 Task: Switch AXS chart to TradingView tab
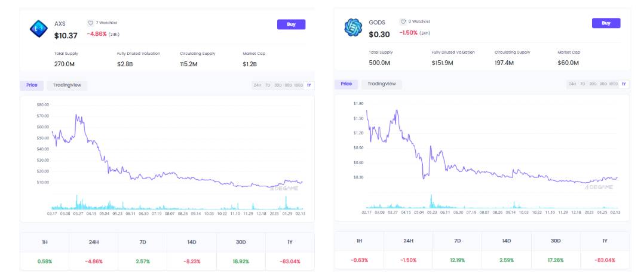(x=67, y=85)
